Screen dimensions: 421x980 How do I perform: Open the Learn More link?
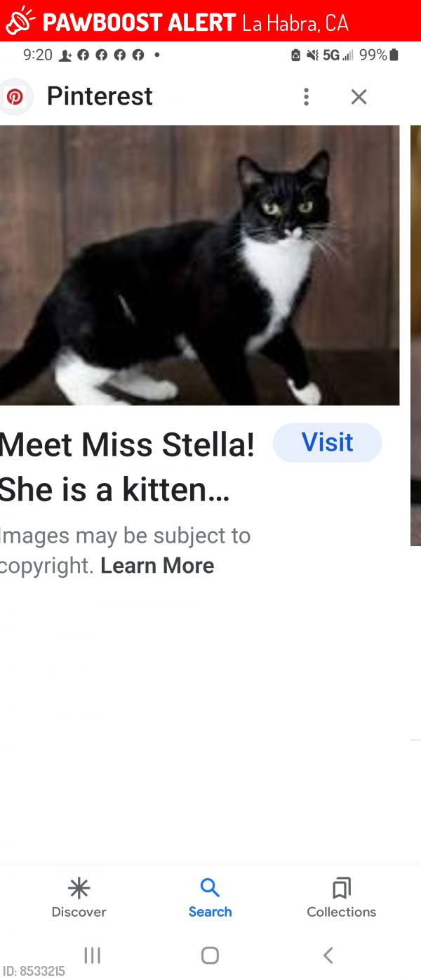[157, 565]
